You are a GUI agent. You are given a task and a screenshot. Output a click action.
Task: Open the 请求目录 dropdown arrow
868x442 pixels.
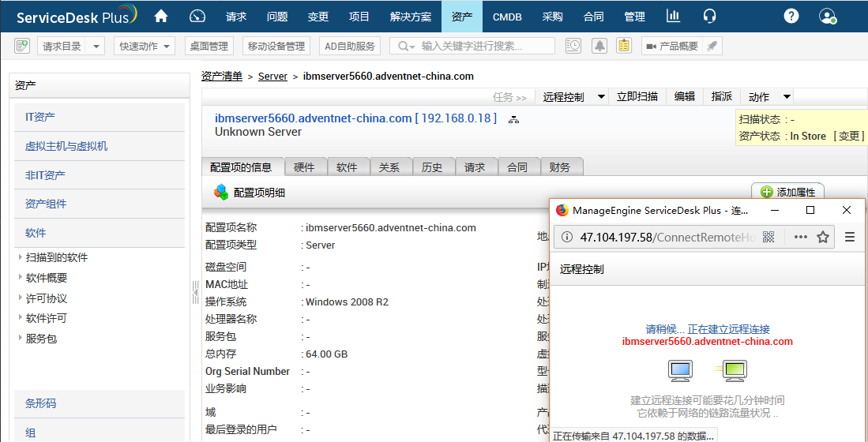pos(96,47)
